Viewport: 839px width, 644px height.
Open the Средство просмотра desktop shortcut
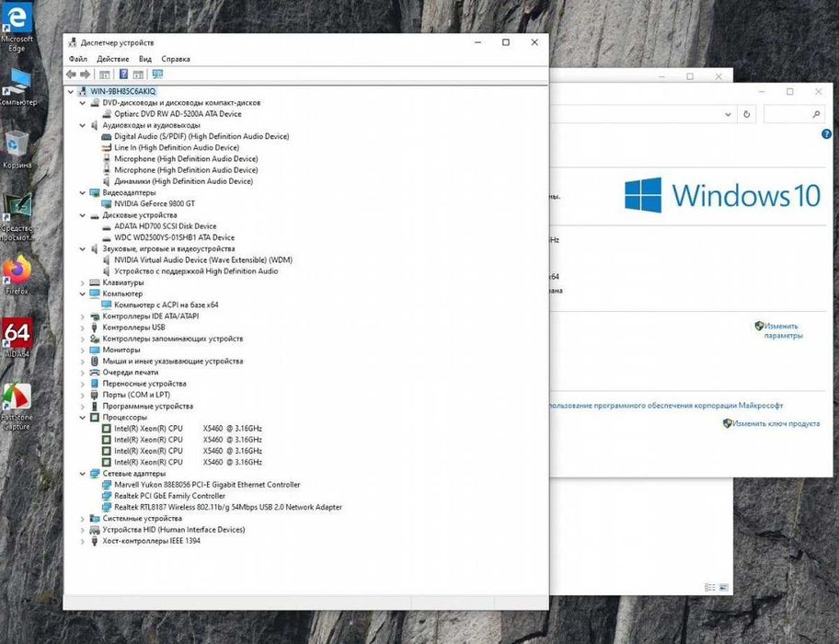17,216
